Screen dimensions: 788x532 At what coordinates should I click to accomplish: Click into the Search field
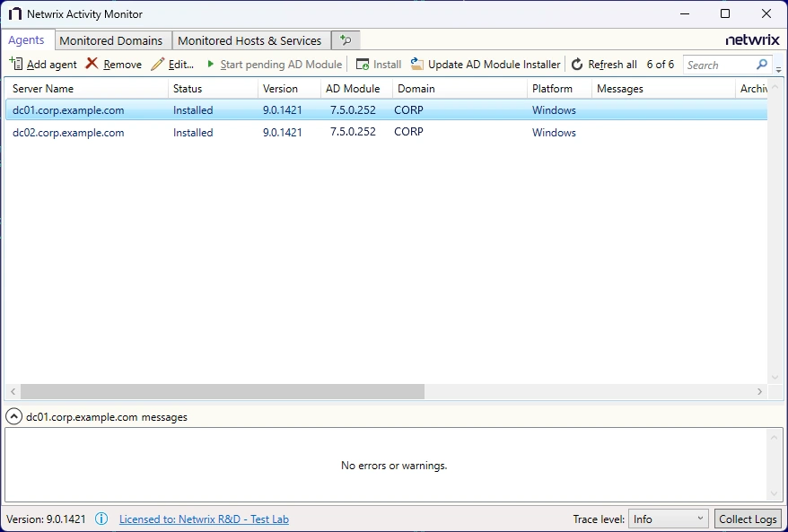[718, 65]
